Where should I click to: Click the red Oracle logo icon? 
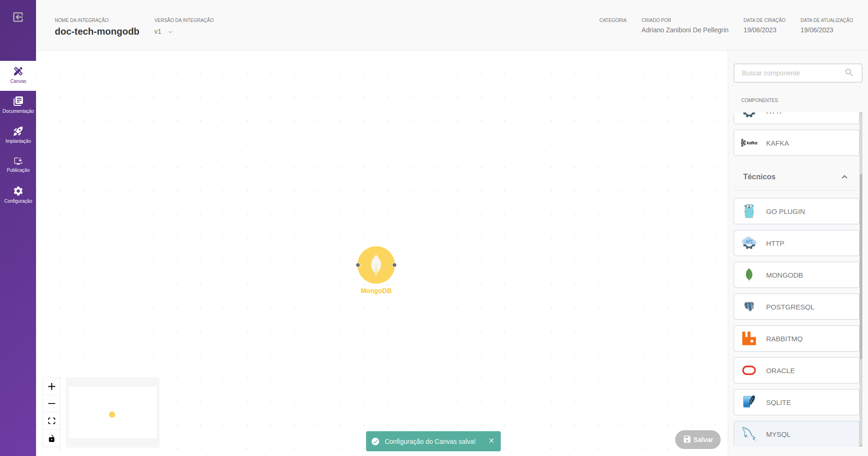pyautogui.click(x=749, y=370)
